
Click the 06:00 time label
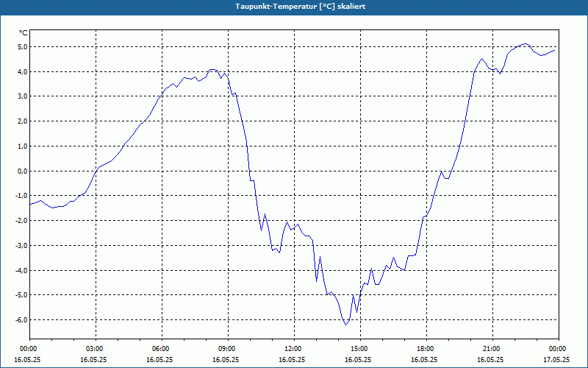(x=162, y=349)
